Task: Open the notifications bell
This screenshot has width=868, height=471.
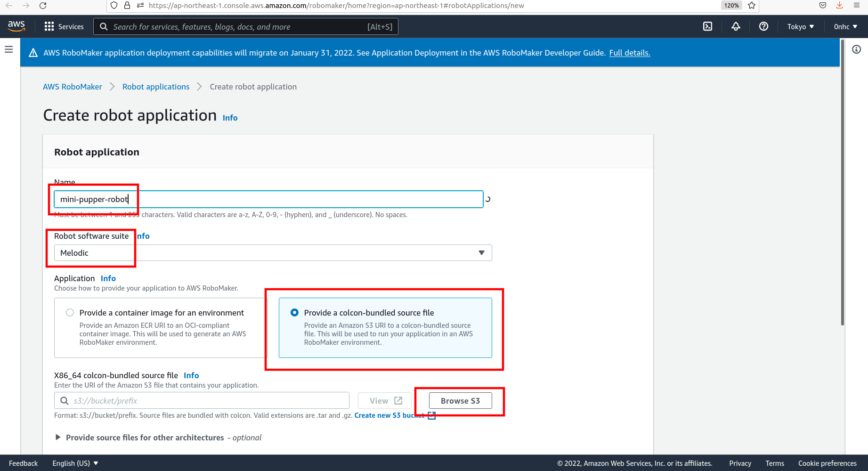Action: click(x=736, y=26)
